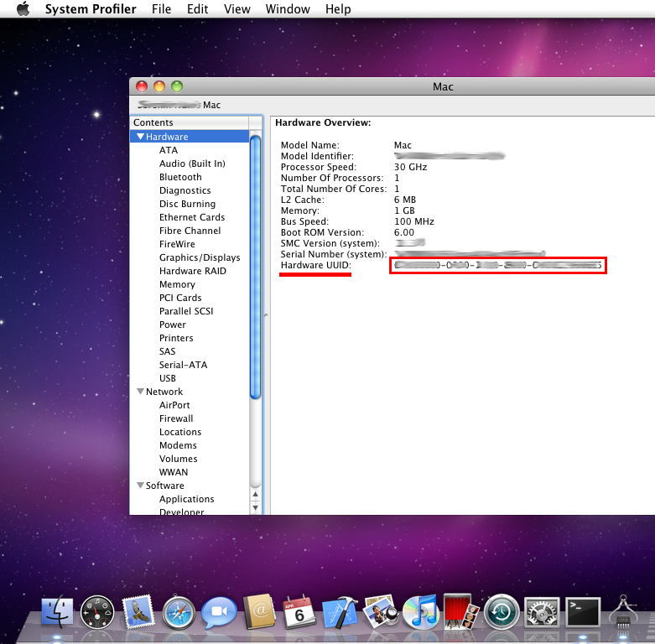The height and width of the screenshot is (644, 655).
Task: Open Address Book in the Dock
Action: pyautogui.click(x=259, y=612)
